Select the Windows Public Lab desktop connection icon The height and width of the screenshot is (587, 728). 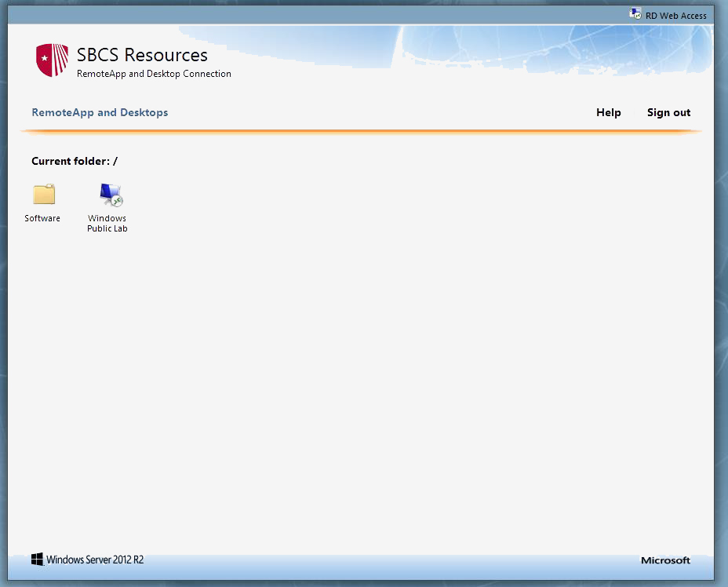[107, 194]
